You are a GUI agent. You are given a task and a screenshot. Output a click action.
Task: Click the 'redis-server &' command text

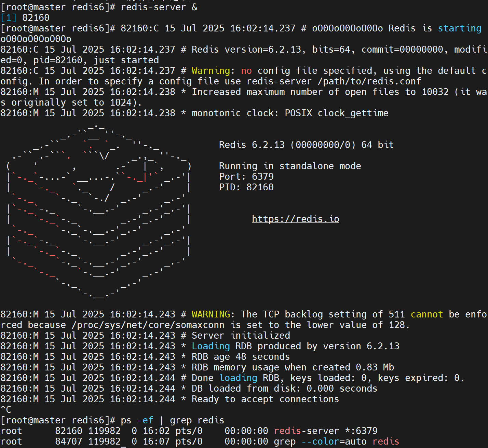tap(159, 7)
